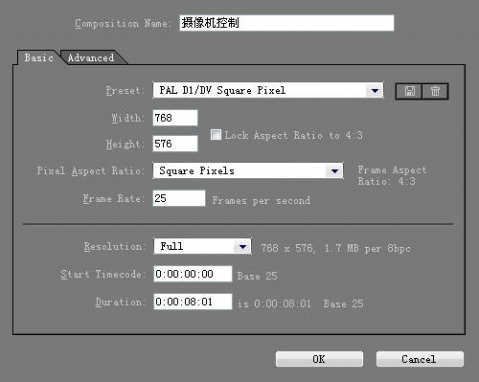Click the 'Frames per second' label
Screen dimensions: 479x382
coord(261,201)
